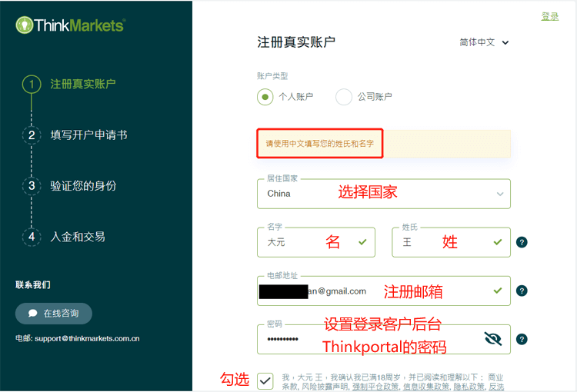Click the 联系我们 heading
The height and width of the screenshot is (392, 577).
coord(33,285)
